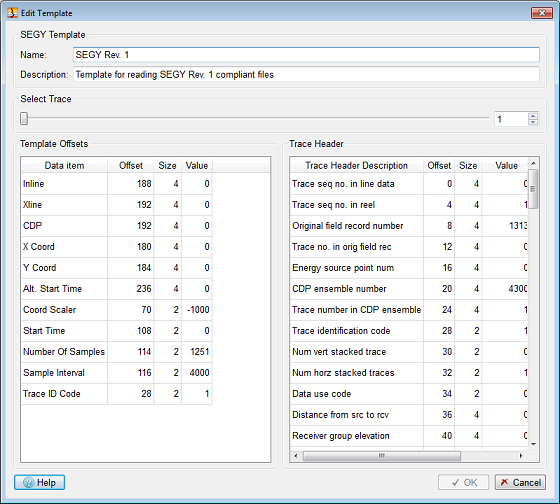
Task: Click Trace Header scroll down arrow
Action: coord(533,444)
